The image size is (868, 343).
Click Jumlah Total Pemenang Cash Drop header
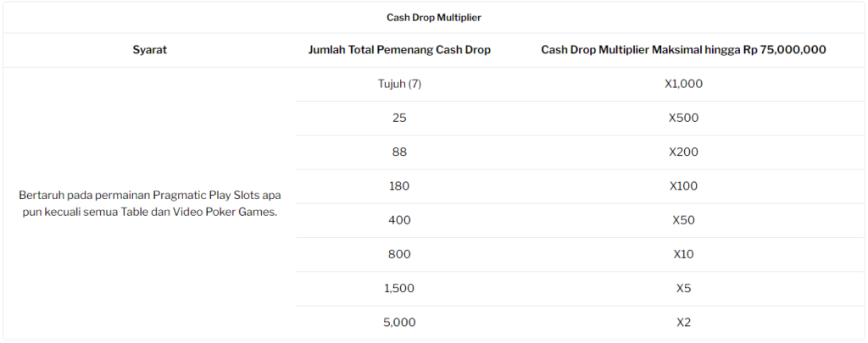point(399,50)
